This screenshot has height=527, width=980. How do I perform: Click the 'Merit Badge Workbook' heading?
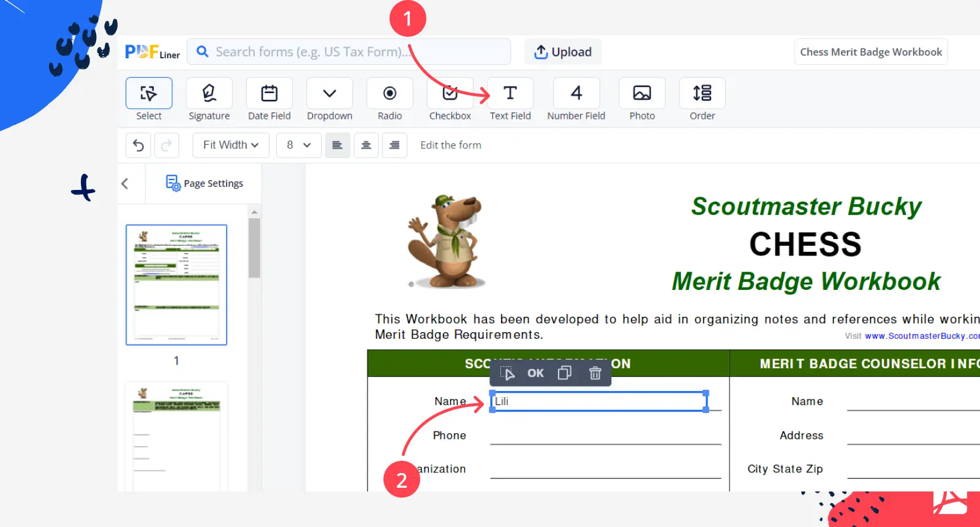pyautogui.click(x=806, y=281)
